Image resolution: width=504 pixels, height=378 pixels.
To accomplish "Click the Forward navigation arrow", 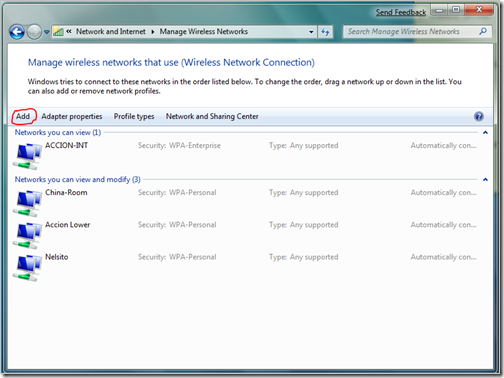I will click(34, 32).
